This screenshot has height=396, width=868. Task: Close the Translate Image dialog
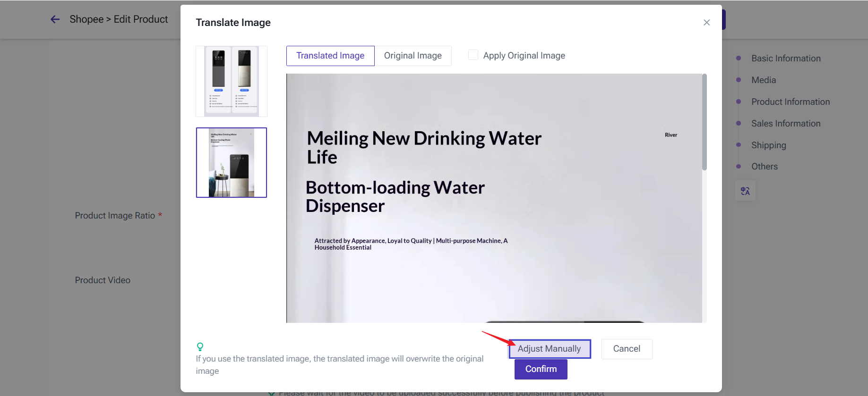click(706, 23)
